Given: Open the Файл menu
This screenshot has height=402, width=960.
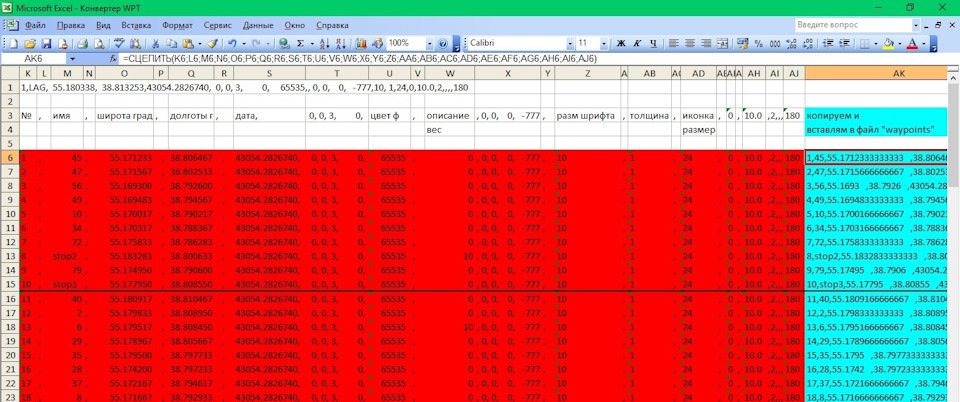Looking at the screenshot, I should 36,26.
